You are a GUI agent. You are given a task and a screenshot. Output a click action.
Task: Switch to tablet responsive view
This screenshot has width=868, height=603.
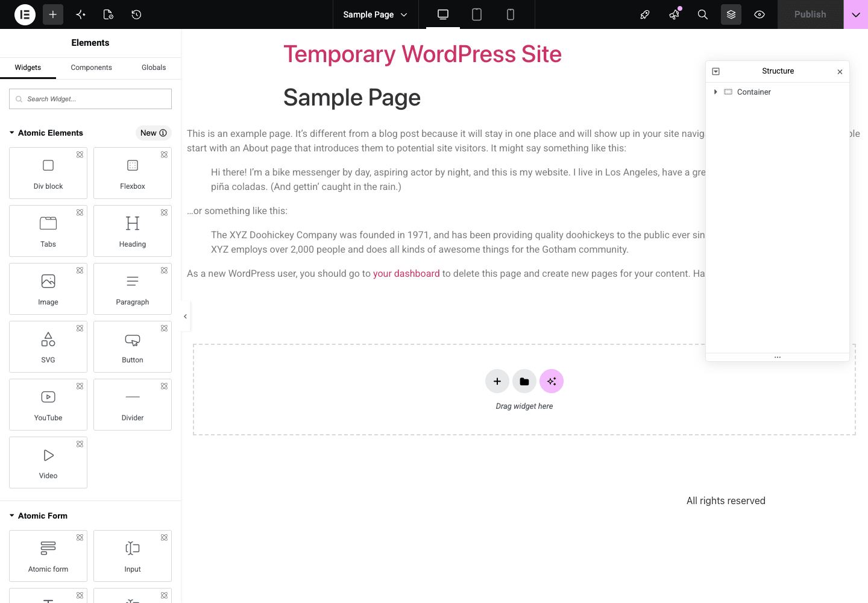(x=477, y=14)
